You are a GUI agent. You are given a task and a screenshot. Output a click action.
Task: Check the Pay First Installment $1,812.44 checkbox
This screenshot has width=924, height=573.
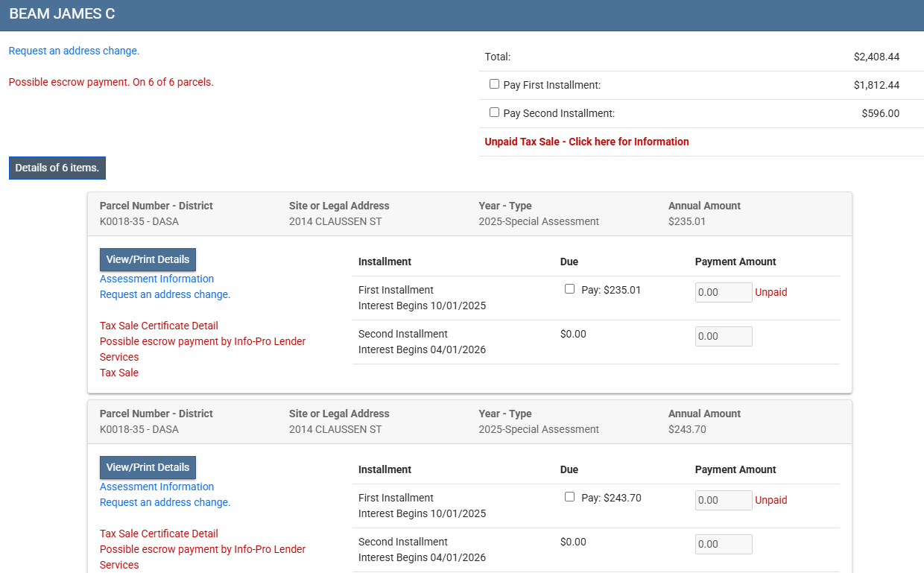tap(494, 84)
